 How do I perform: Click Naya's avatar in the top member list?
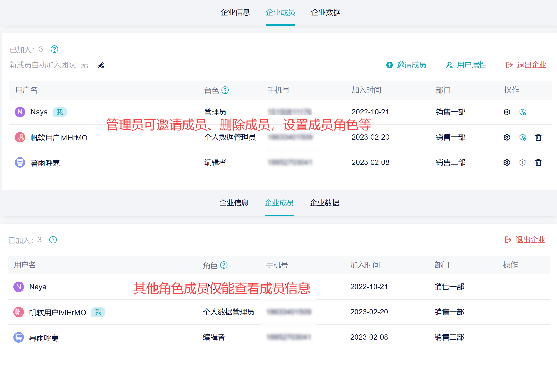20,112
